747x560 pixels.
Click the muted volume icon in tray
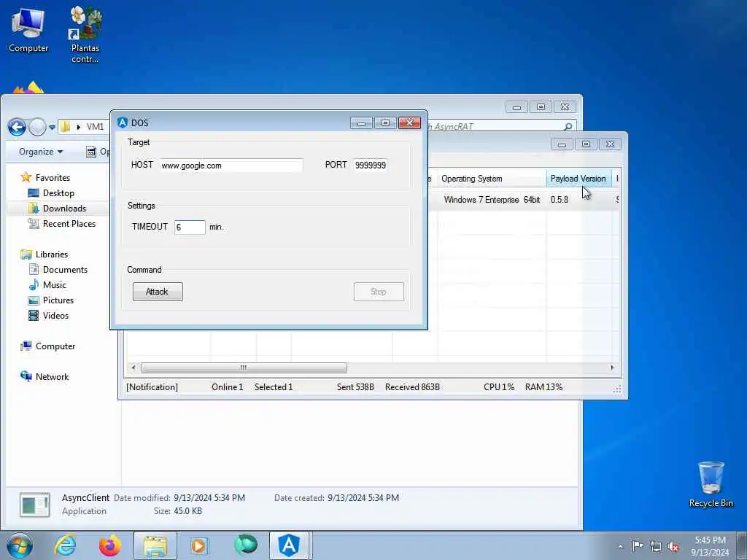(x=673, y=547)
